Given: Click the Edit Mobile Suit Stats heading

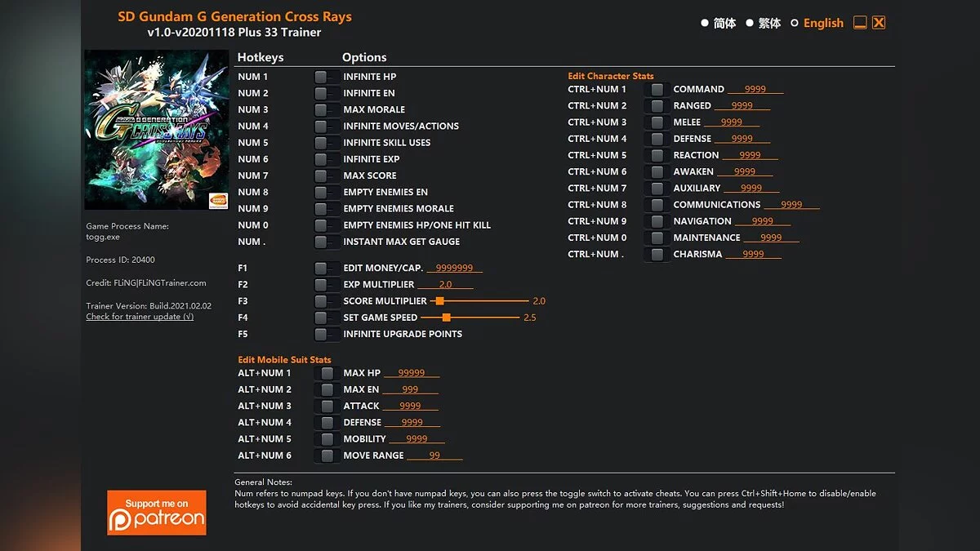Looking at the screenshot, I should click(284, 360).
